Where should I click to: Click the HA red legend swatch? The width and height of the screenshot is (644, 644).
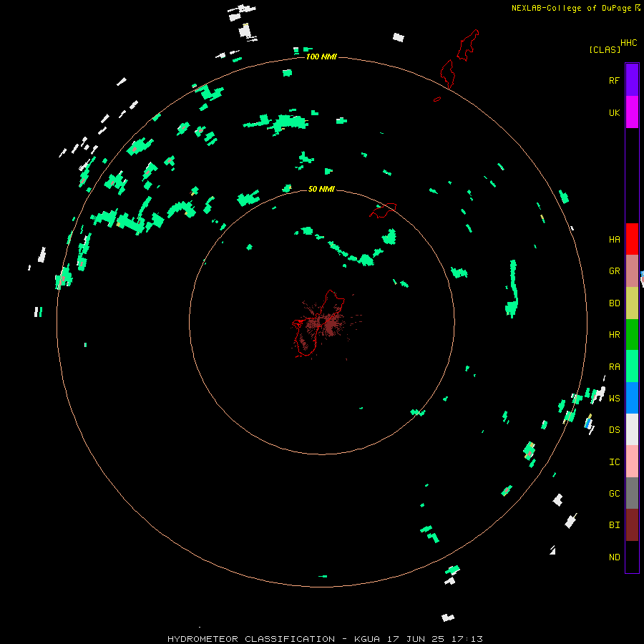(632, 239)
